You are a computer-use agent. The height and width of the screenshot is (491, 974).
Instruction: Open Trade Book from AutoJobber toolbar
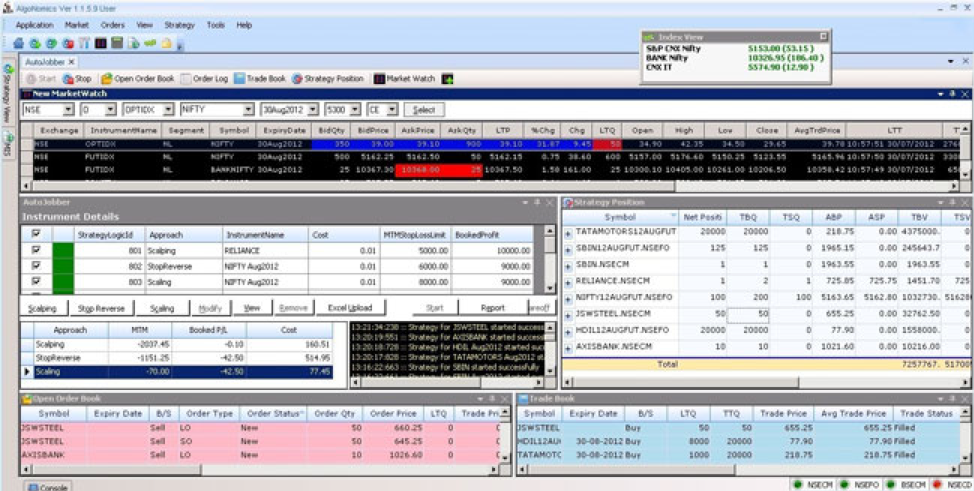coord(260,79)
